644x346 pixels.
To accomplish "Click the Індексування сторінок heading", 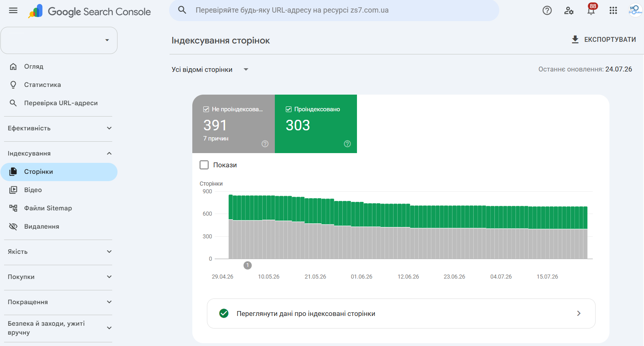I will point(221,41).
